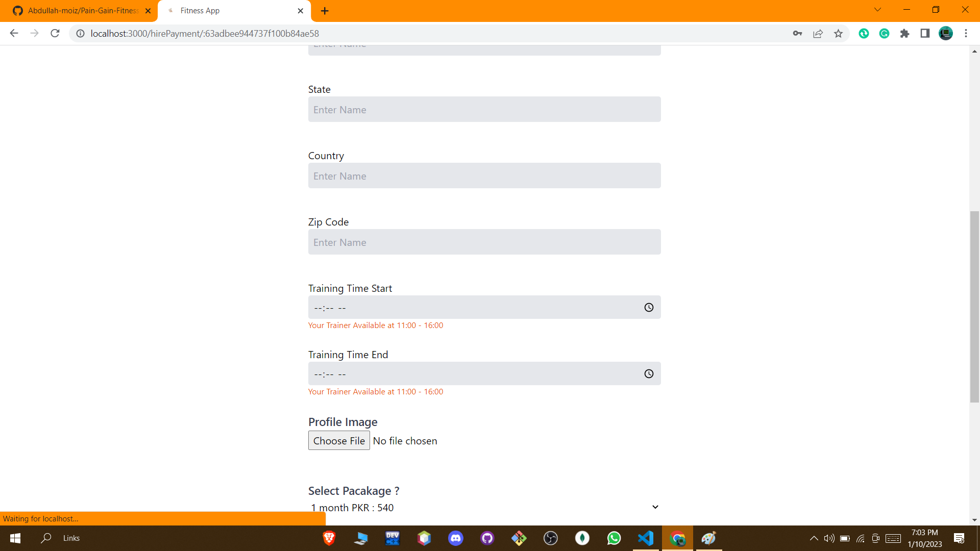Open time picker for Training Time Start
Viewport: 980px width, 551px height.
point(649,308)
